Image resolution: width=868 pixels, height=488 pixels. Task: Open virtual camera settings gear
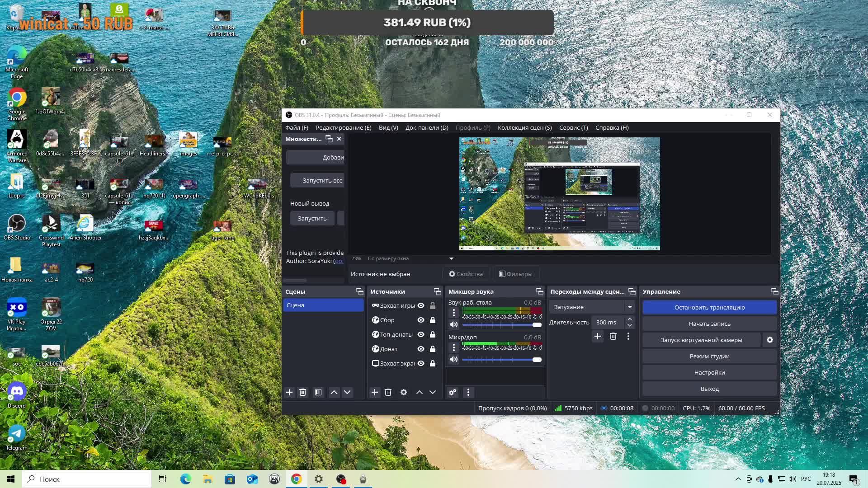770,340
